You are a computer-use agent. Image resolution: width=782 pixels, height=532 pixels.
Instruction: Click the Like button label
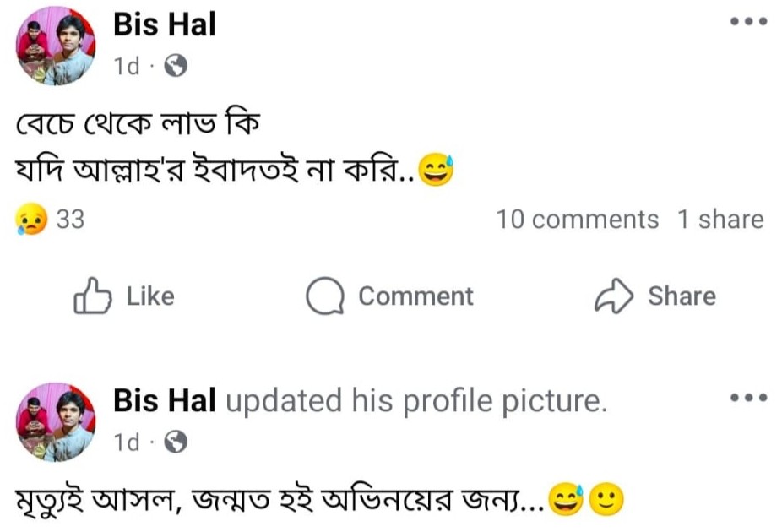pos(150,296)
